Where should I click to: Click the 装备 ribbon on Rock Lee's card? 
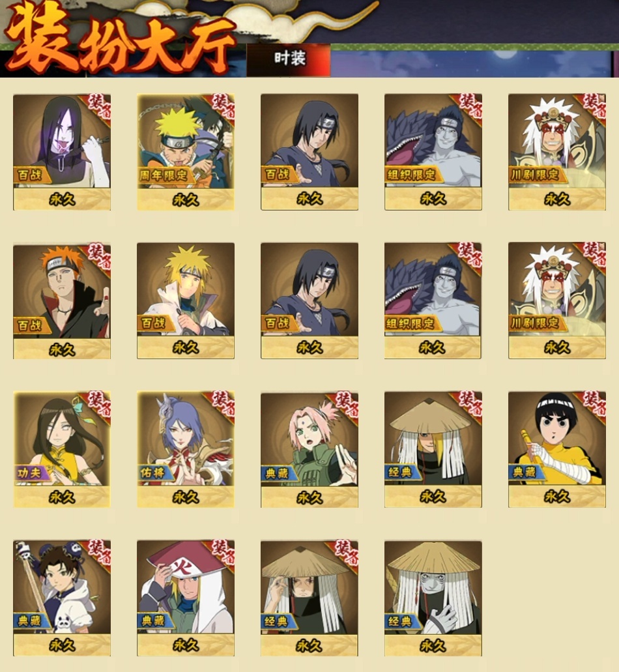tap(594, 403)
